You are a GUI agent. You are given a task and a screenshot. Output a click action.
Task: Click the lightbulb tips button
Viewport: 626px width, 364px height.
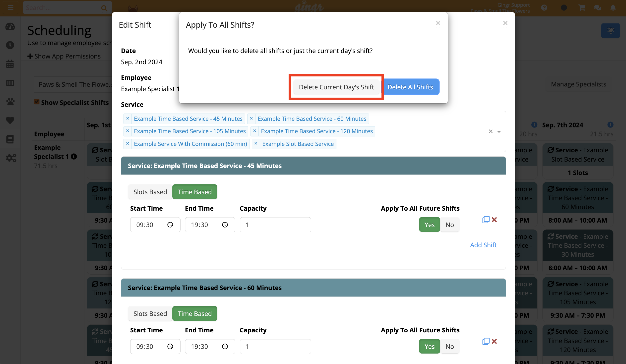[610, 30]
